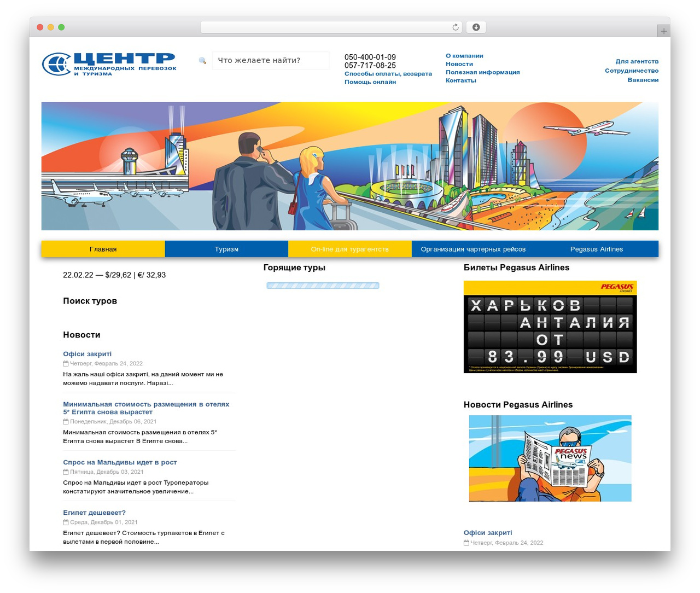
Task: Click the Горящие туры loading progress bar
Action: point(323,286)
